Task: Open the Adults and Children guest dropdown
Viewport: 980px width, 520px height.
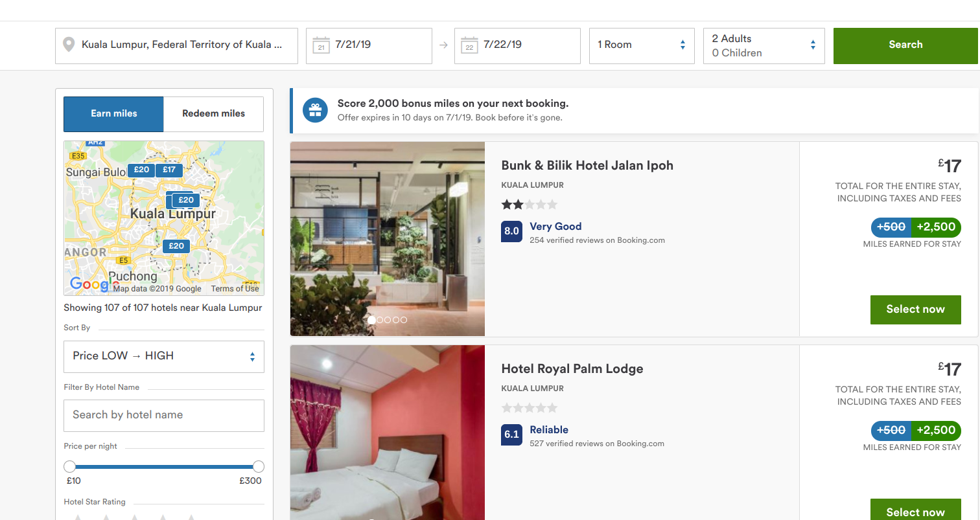Action: (x=763, y=45)
